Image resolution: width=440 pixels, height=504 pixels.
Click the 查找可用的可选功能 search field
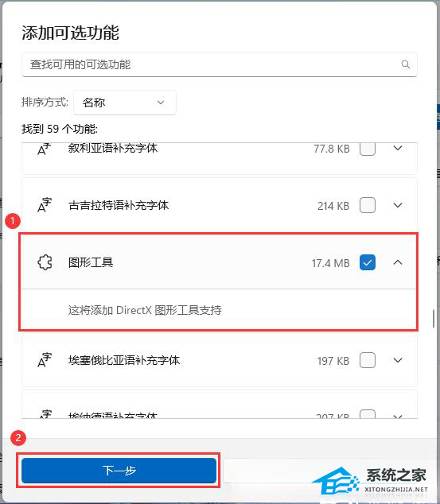click(x=220, y=64)
